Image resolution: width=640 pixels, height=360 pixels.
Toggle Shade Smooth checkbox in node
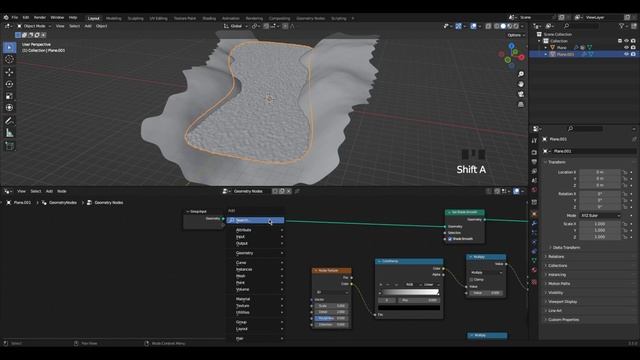click(x=450, y=239)
